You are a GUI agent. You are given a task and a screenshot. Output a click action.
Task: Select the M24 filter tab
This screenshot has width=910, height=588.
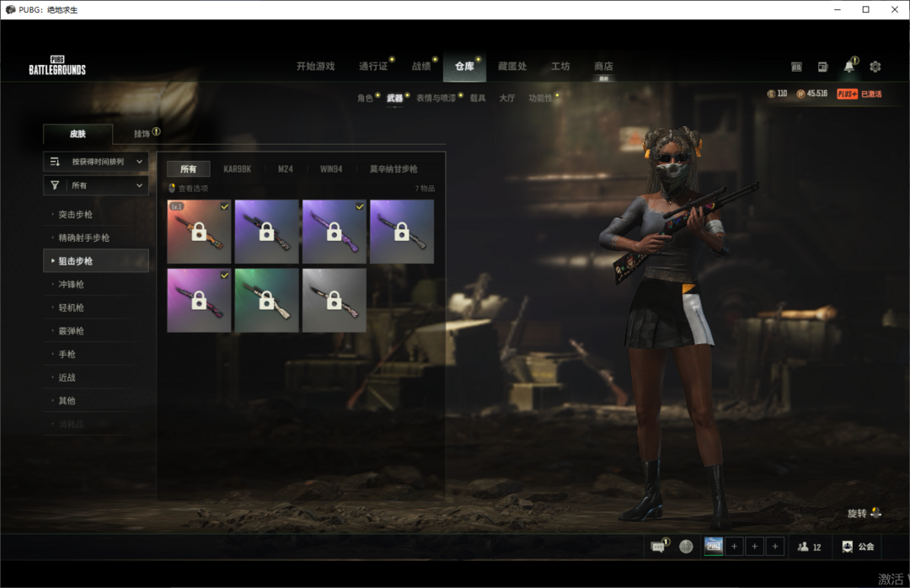click(x=286, y=169)
